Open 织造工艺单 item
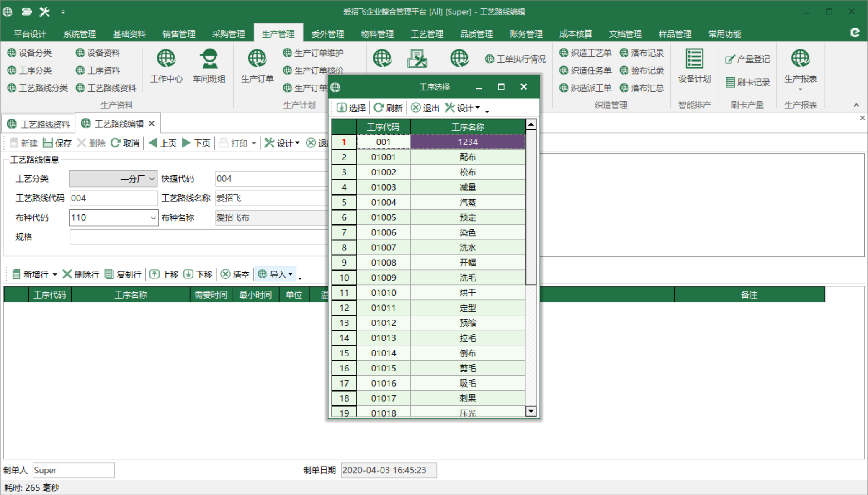 (585, 53)
